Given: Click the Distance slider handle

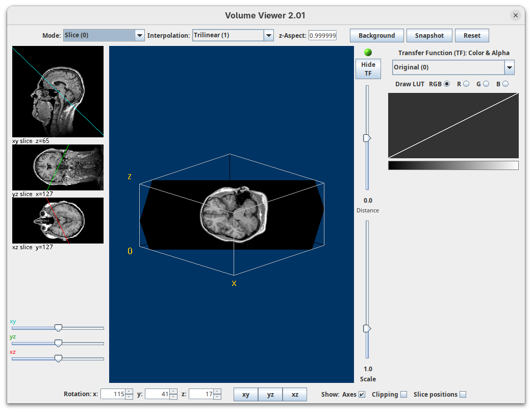Looking at the screenshot, I should 367,138.
